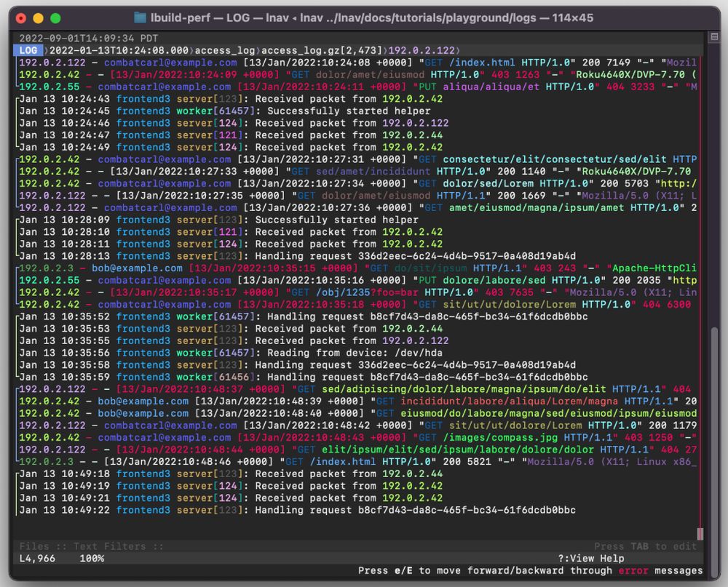Click '/dev/hda' device path
Viewport: 728px width, 587px height.
[419, 353]
